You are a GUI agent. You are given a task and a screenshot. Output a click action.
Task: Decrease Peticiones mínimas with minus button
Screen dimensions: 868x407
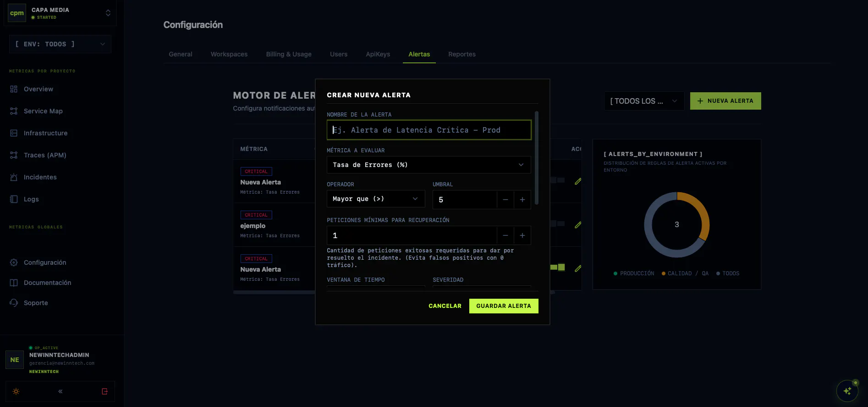coord(505,235)
